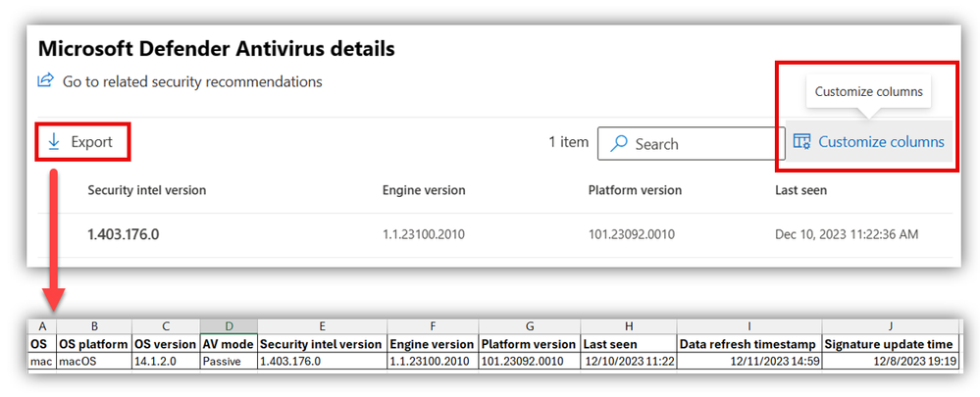
Task: Open Customize columns
Action: [x=869, y=142]
